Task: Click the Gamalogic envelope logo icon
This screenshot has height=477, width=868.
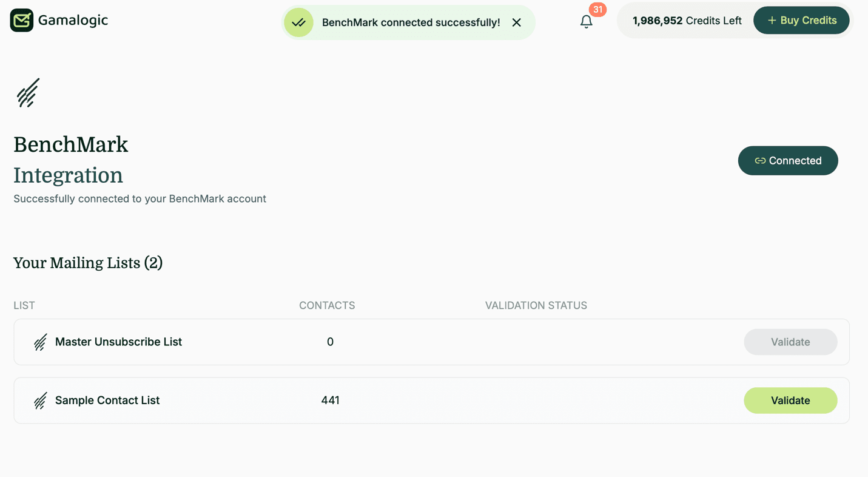Action: (21, 20)
